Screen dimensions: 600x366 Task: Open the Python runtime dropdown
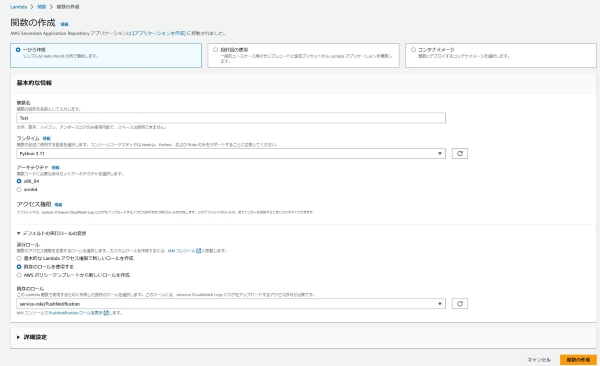[x=231, y=154]
